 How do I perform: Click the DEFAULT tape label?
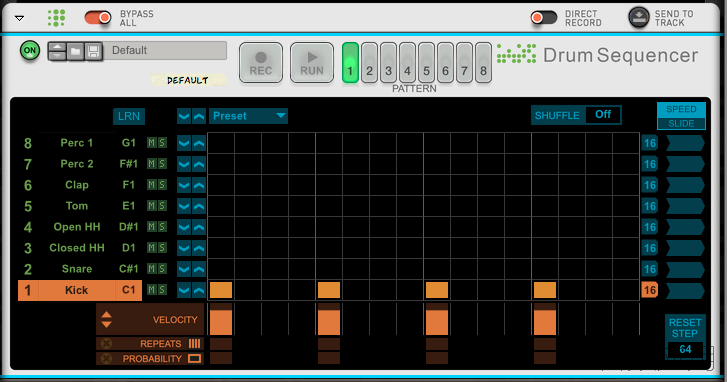click(x=188, y=80)
